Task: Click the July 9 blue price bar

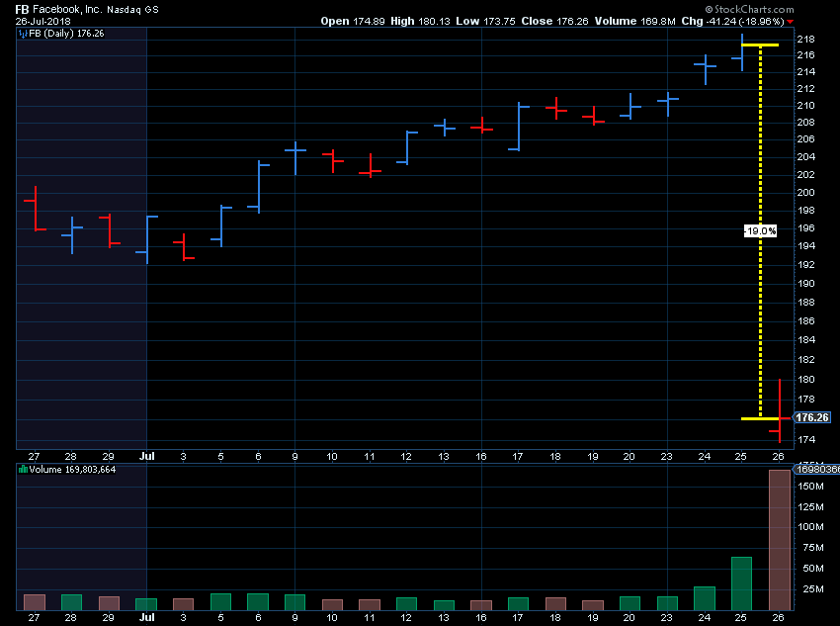Action: point(295,158)
